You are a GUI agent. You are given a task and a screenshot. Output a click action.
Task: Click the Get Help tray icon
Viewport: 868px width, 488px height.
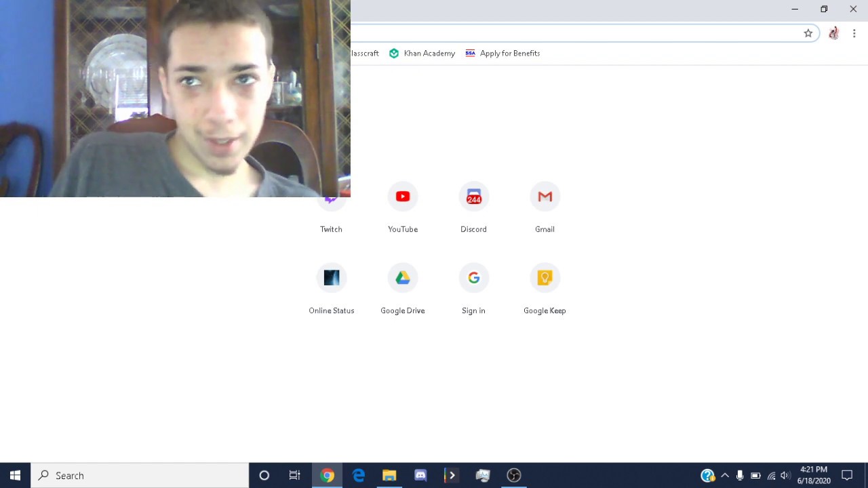point(707,475)
